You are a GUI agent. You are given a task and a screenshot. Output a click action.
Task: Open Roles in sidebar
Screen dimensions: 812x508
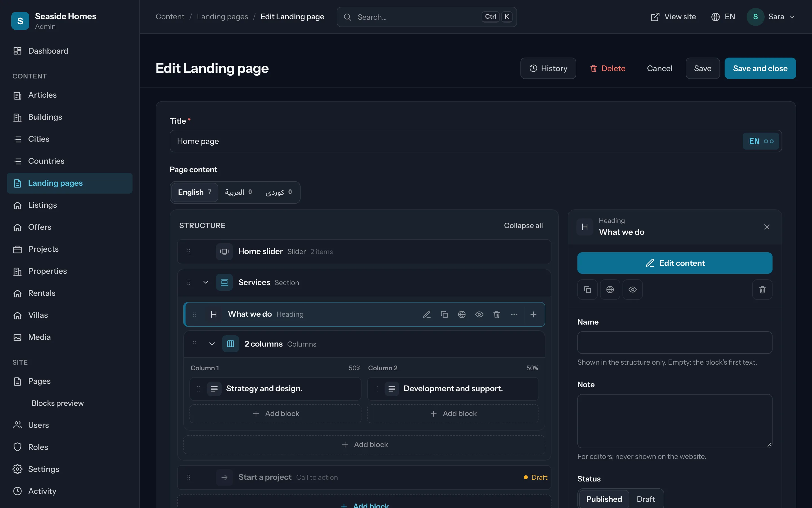point(69,447)
